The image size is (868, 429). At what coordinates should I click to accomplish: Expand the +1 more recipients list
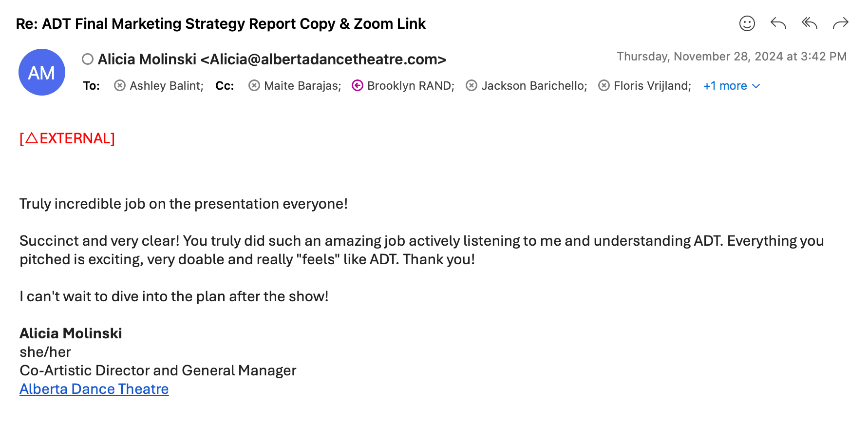click(x=725, y=86)
